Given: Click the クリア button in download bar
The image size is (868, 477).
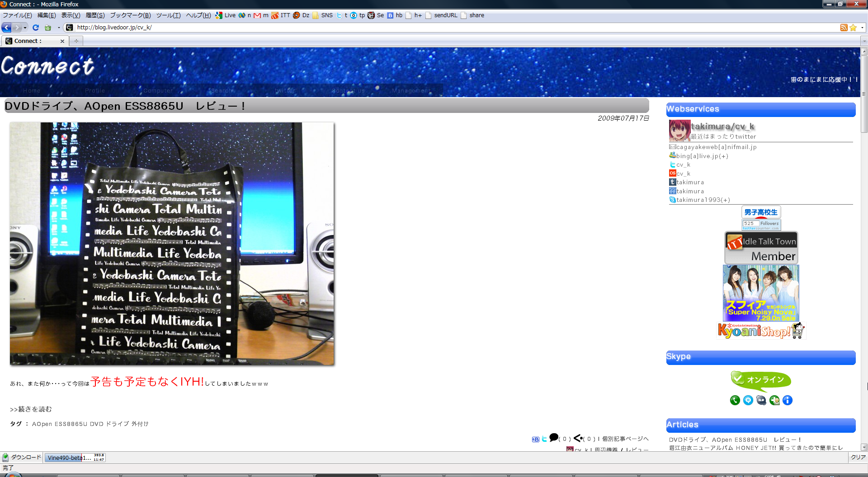Looking at the screenshot, I should [x=858, y=457].
